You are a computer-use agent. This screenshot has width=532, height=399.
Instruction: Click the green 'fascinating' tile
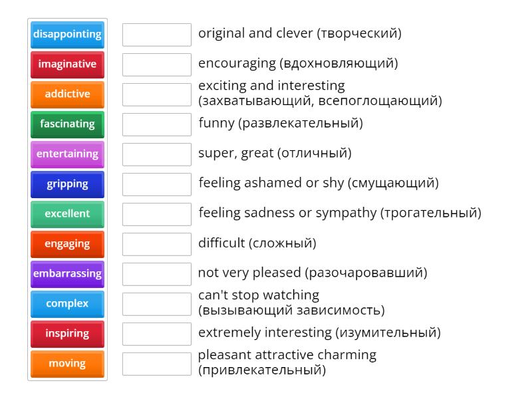pos(67,124)
